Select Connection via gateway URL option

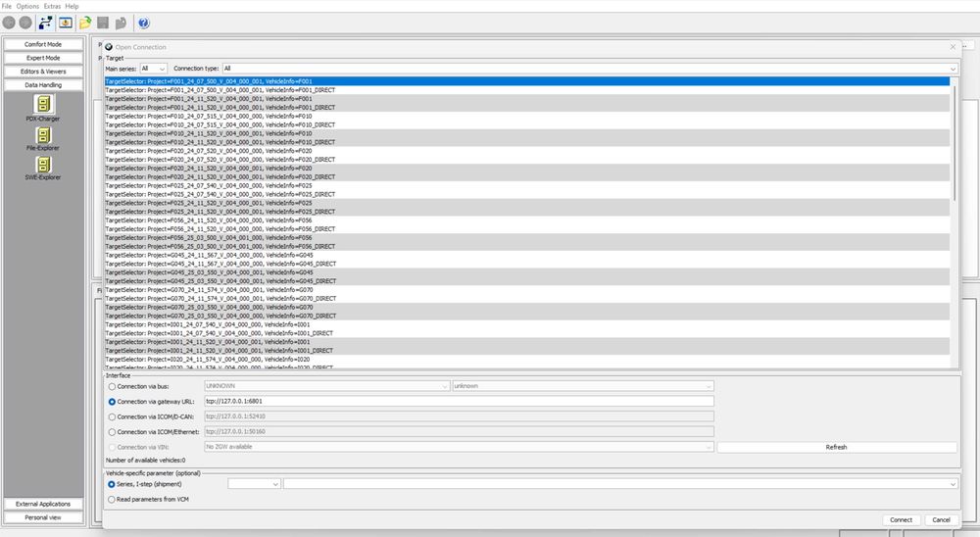112,402
